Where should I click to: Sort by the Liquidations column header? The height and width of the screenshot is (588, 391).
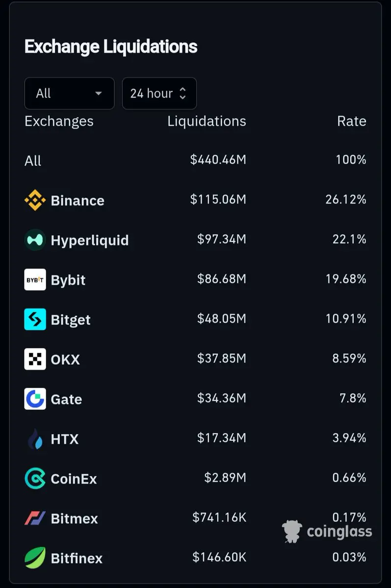click(x=207, y=121)
